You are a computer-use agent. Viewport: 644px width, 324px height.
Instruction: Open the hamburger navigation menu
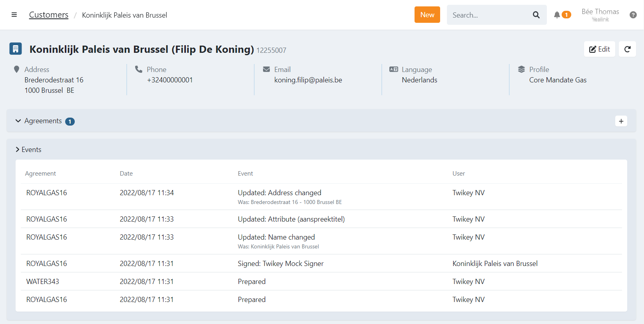coord(14,15)
